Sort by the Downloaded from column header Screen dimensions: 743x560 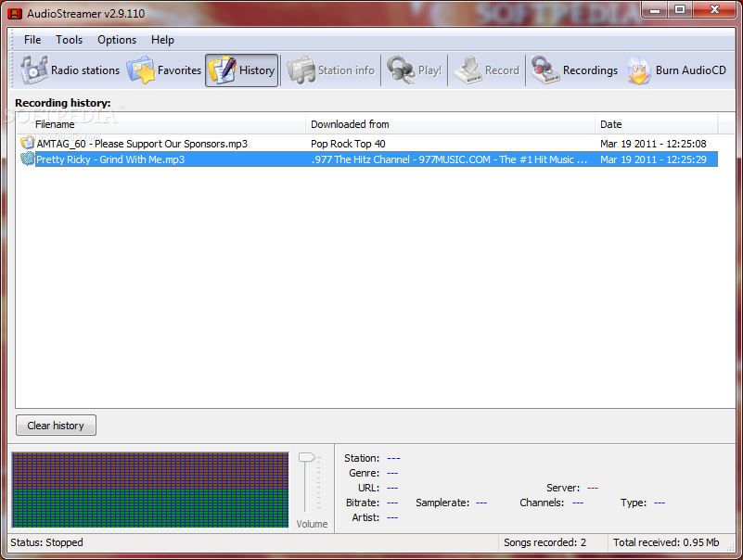click(x=450, y=124)
